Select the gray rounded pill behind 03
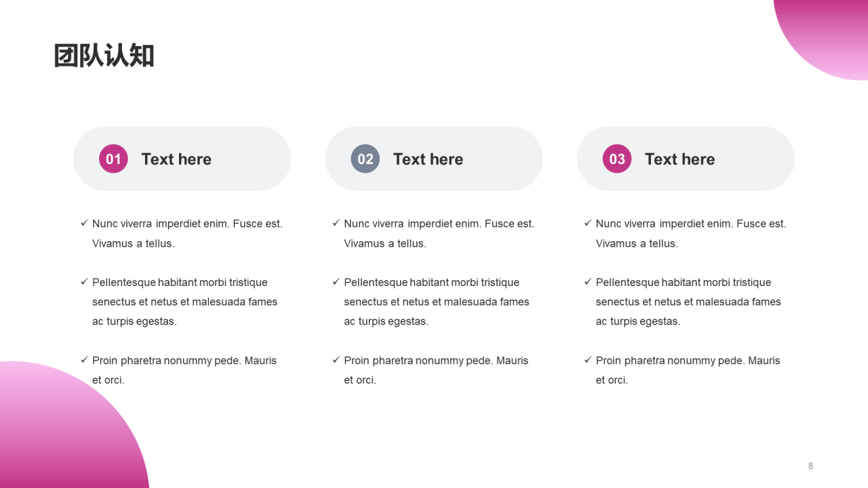868x488 pixels. (x=686, y=159)
